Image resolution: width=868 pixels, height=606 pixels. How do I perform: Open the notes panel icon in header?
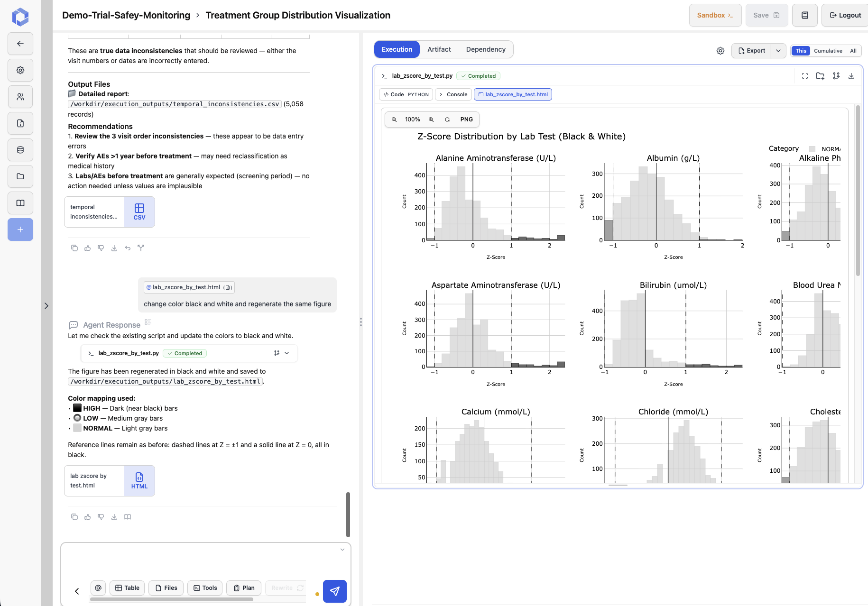pos(805,15)
